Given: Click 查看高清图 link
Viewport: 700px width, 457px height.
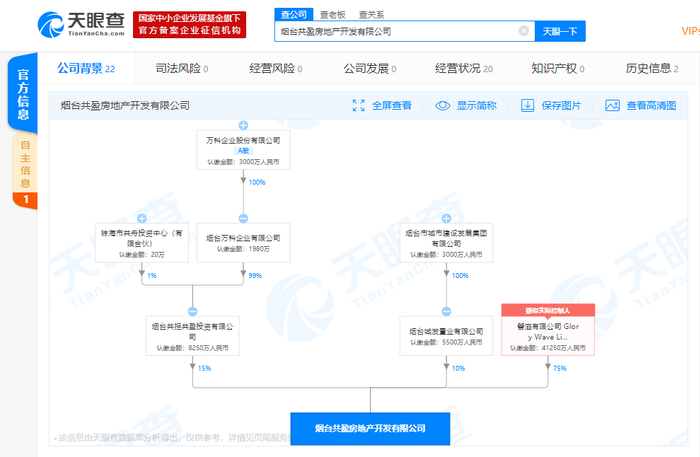Looking at the screenshot, I should coord(651,105).
